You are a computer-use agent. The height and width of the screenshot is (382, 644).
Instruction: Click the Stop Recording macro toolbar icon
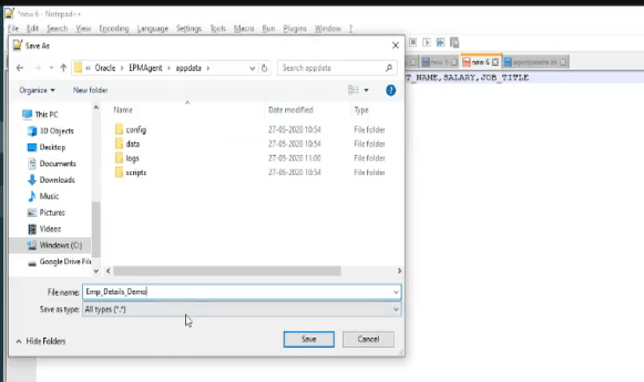[413, 42]
